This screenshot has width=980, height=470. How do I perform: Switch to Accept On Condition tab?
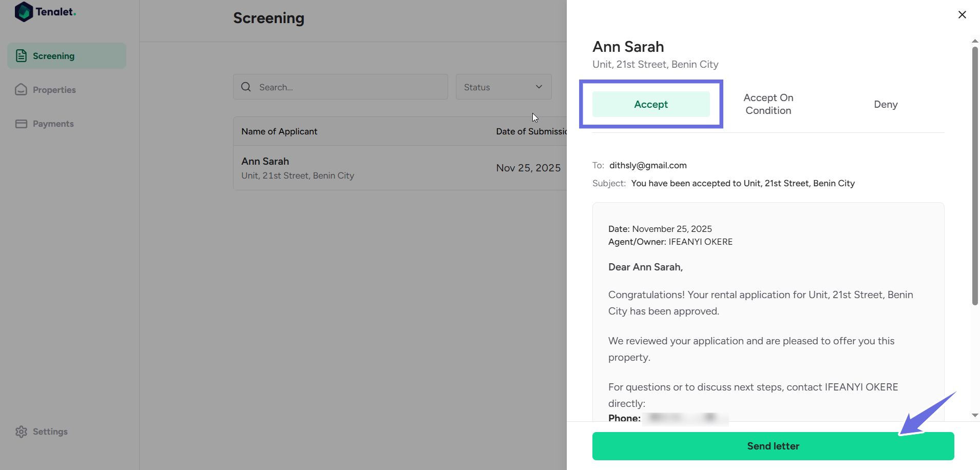click(768, 104)
